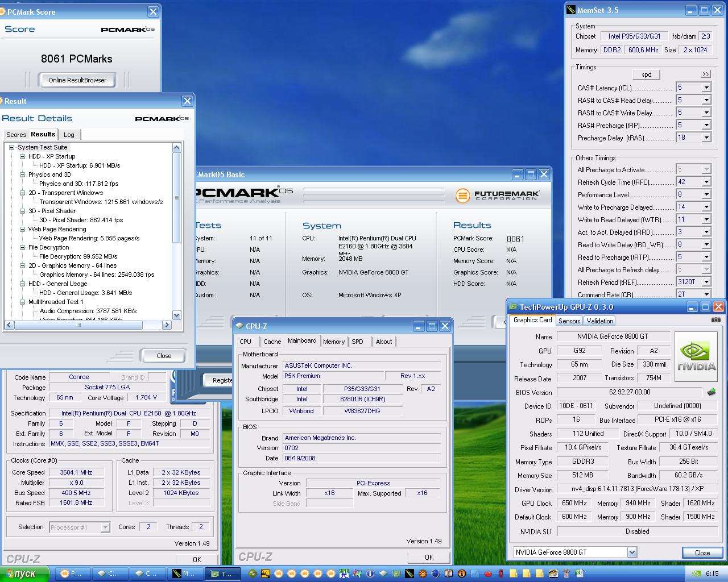The image size is (728, 582).
Task: Open the CAS# Latency (tCL) dropdown
Action: tap(706, 88)
